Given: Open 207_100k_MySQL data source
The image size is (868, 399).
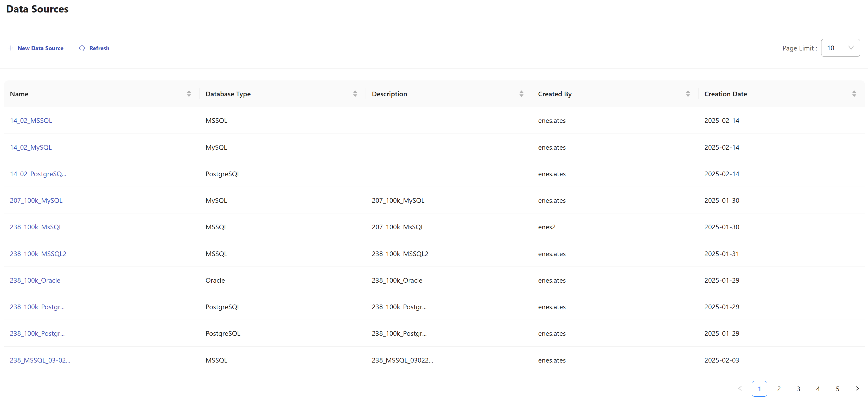Looking at the screenshot, I should tap(36, 200).
